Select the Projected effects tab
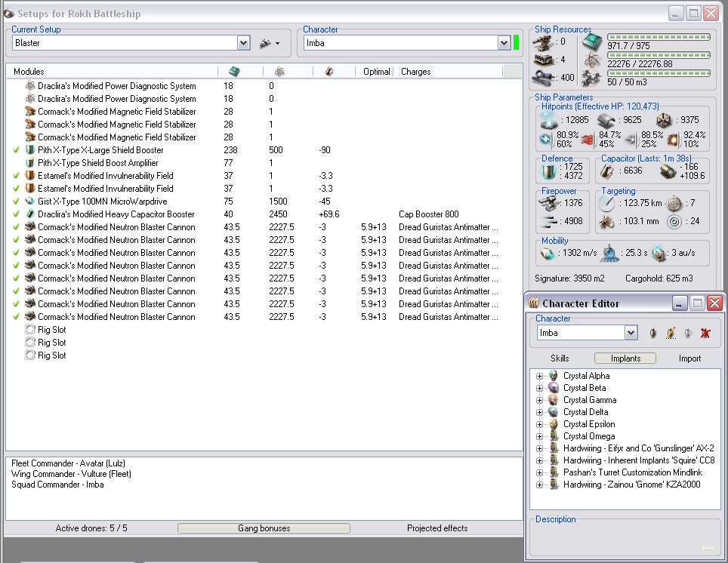728x563 pixels. [437, 528]
